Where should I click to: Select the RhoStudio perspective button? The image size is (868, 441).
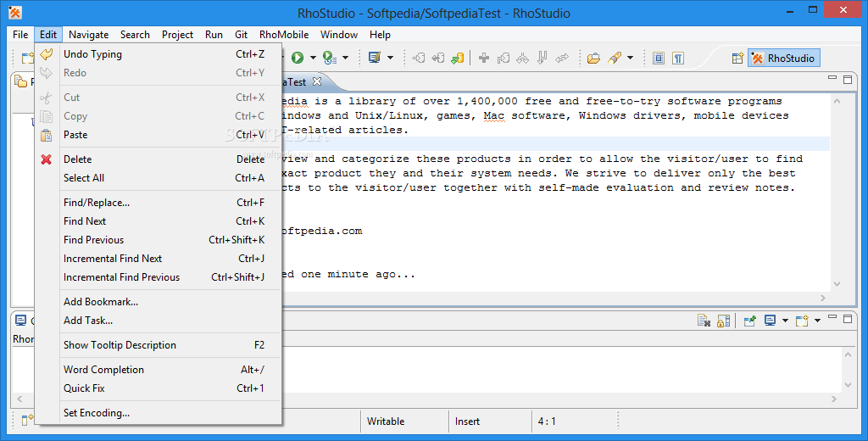point(783,59)
